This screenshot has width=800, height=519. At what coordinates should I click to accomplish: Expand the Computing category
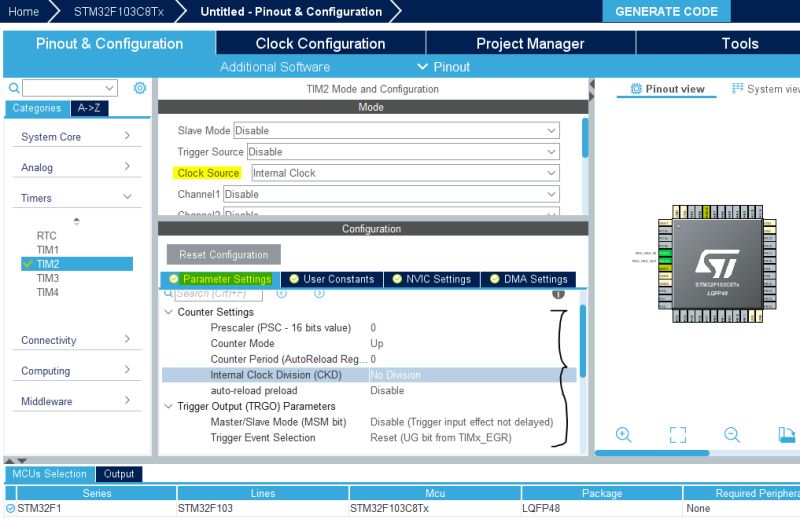click(77, 371)
